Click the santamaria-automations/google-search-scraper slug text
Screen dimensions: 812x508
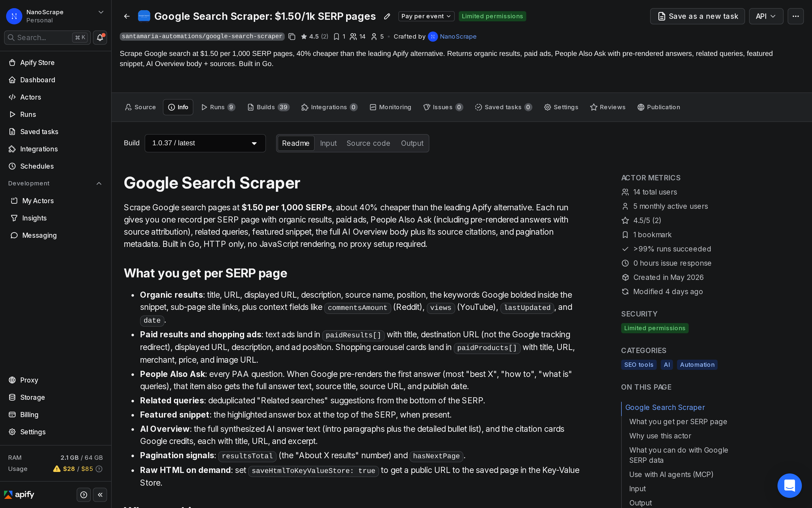(x=202, y=36)
